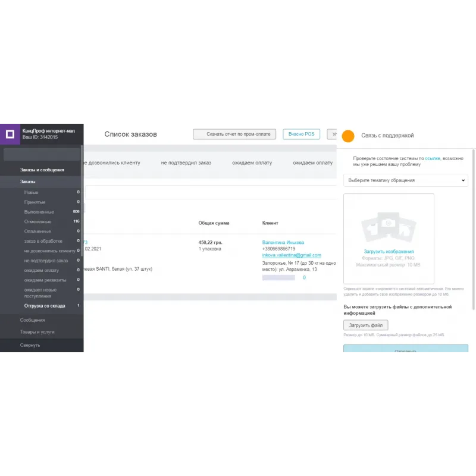Select 'Отгрузка со склада' order status
Viewport: 476px width, 476px height.
point(45,306)
